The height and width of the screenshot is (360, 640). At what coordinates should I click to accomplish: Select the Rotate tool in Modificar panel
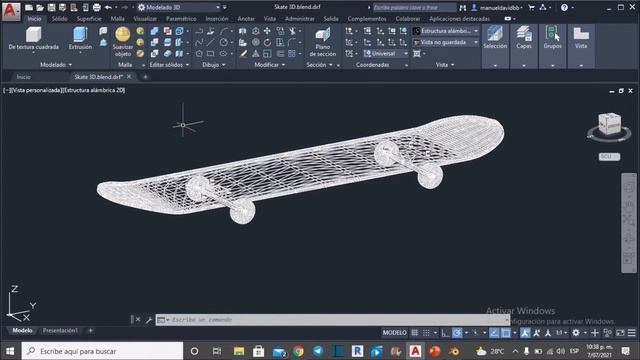tap(267, 42)
